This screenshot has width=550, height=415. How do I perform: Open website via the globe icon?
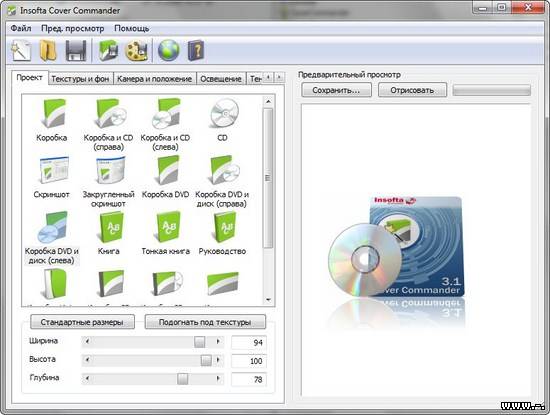tap(168, 51)
